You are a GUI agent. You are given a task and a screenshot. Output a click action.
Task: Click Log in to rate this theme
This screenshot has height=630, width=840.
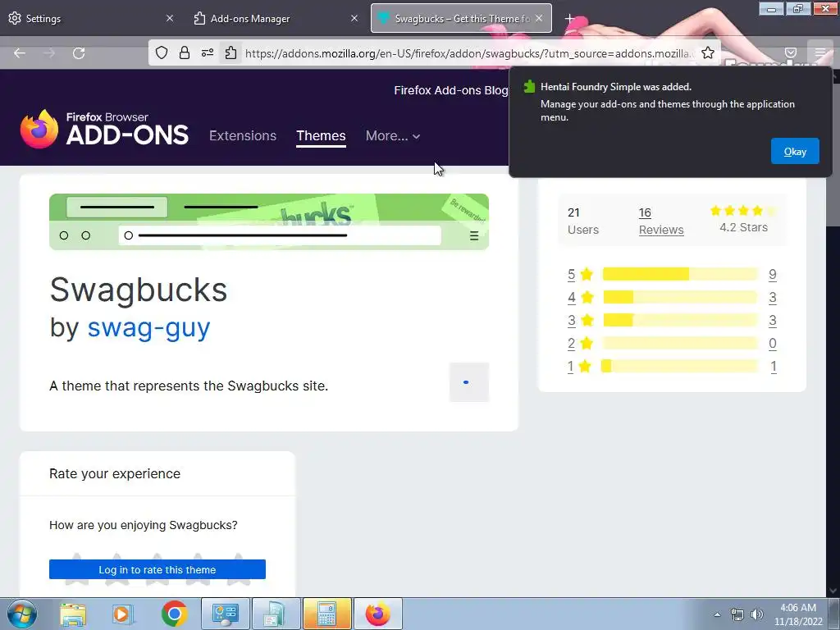coord(157,569)
